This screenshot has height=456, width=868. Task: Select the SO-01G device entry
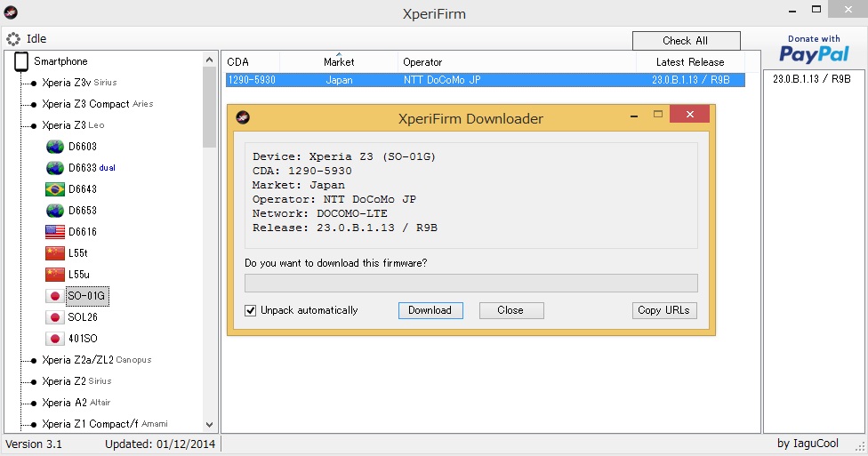87,296
